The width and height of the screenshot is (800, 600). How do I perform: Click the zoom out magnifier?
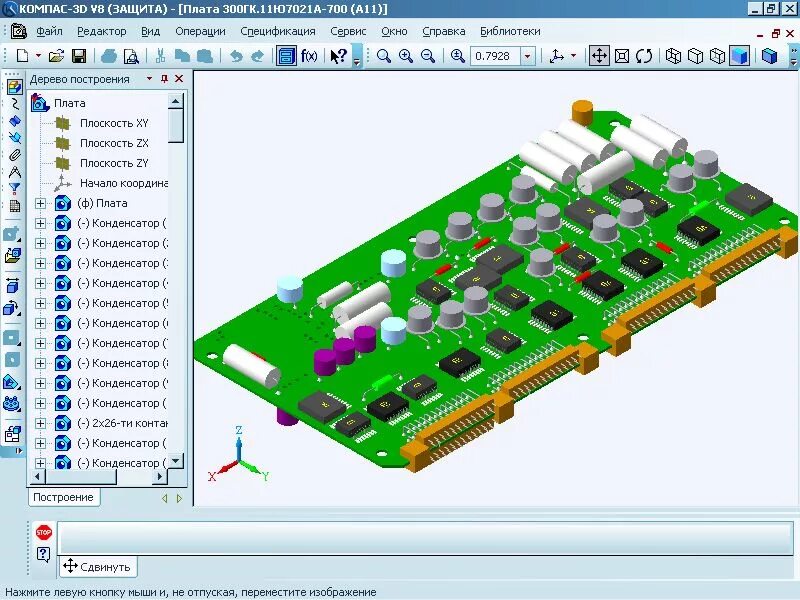click(428, 56)
